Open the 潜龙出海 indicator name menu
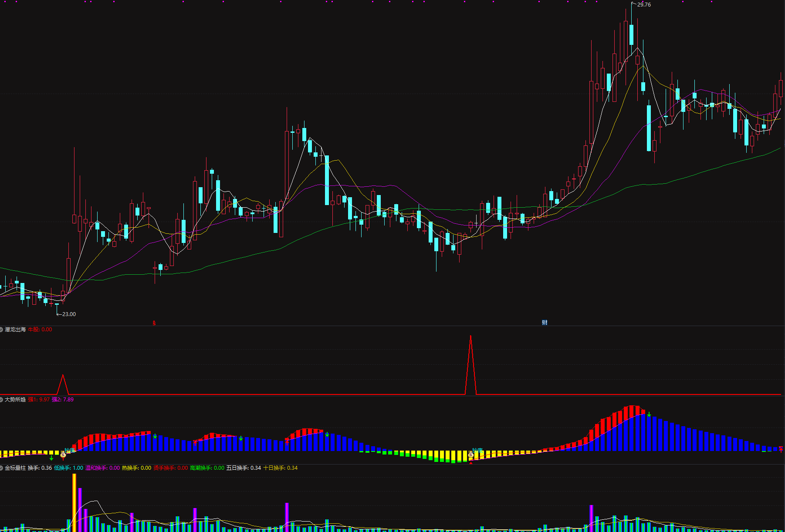785x532 pixels. click(x=15, y=330)
